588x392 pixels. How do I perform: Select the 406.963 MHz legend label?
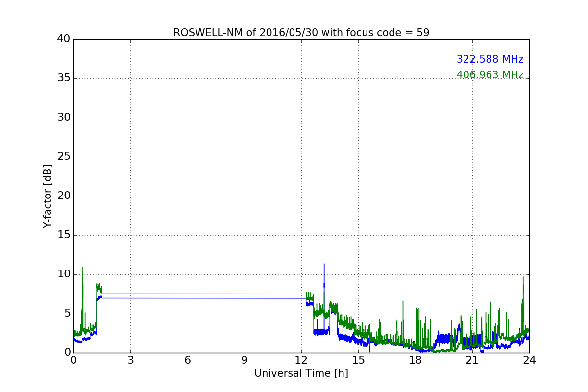point(490,75)
